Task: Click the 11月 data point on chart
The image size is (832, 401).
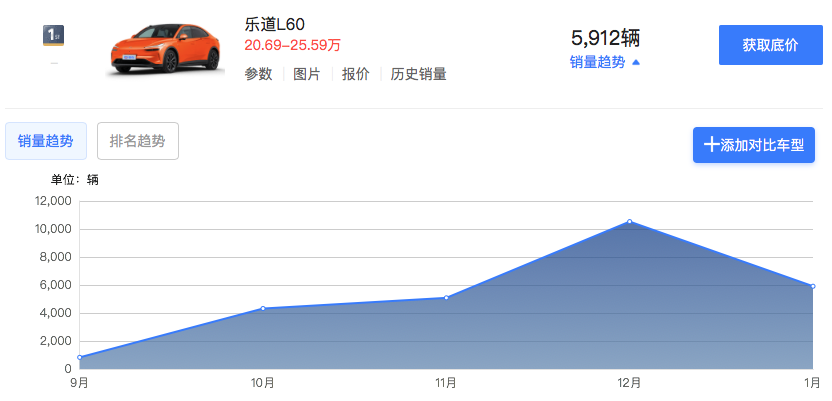Action: point(446,298)
